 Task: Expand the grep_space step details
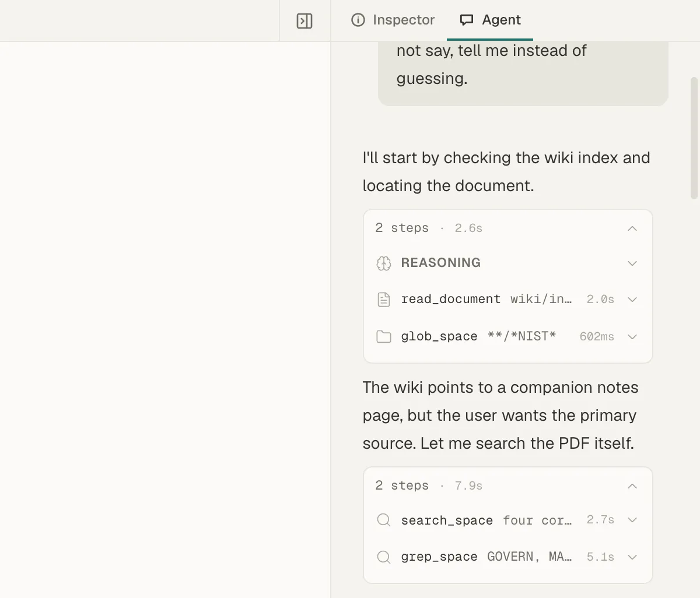pyautogui.click(x=632, y=557)
